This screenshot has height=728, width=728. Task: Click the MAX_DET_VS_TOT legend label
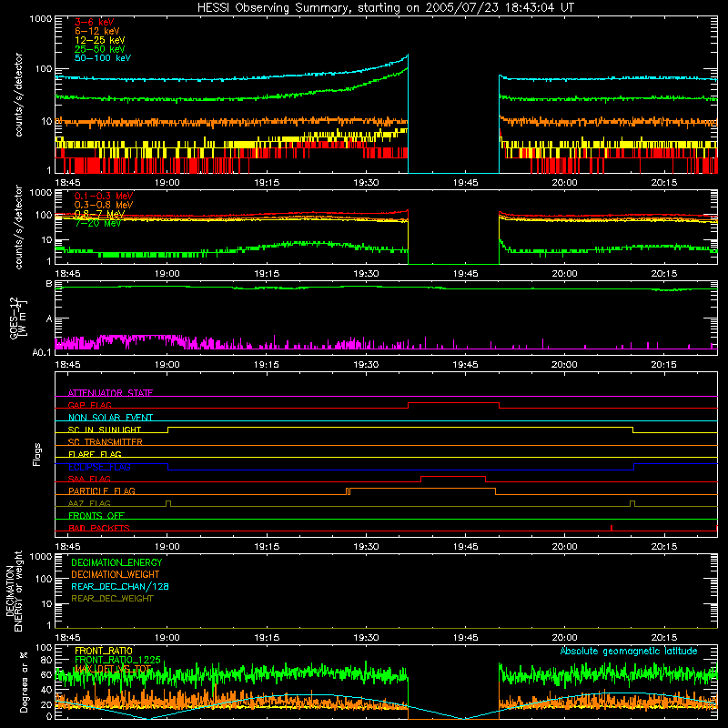[x=113, y=669]
